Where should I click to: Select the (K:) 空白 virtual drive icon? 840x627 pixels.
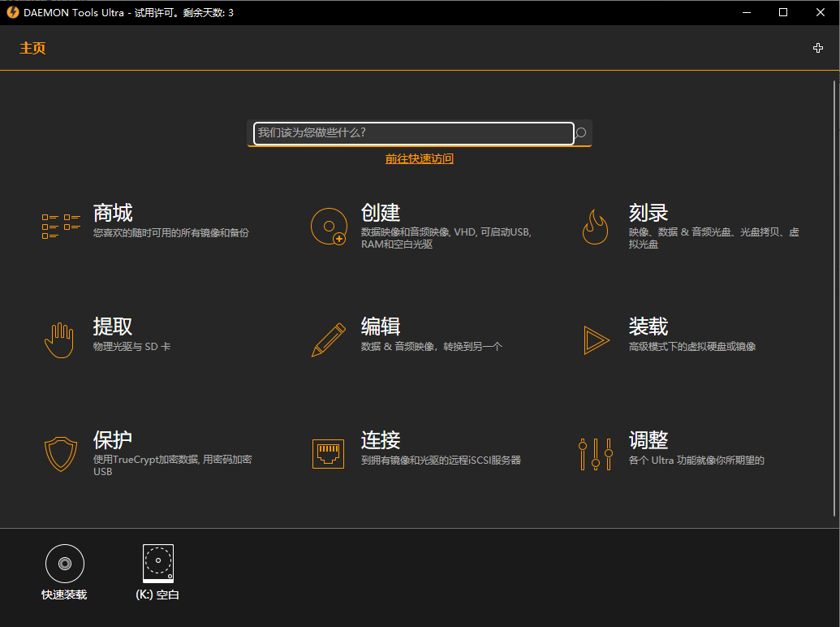click(x=158, y=563)
